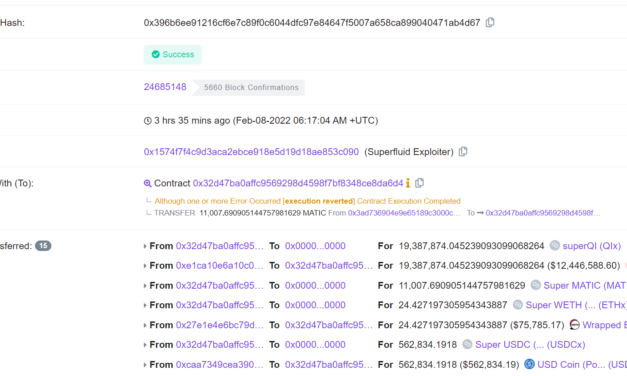Open To address in $12,446,588.60 row

click(x=328, y=265)
